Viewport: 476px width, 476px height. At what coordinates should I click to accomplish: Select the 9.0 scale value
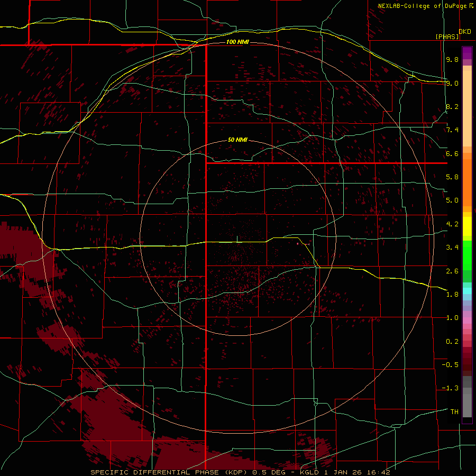coord(452,83)
